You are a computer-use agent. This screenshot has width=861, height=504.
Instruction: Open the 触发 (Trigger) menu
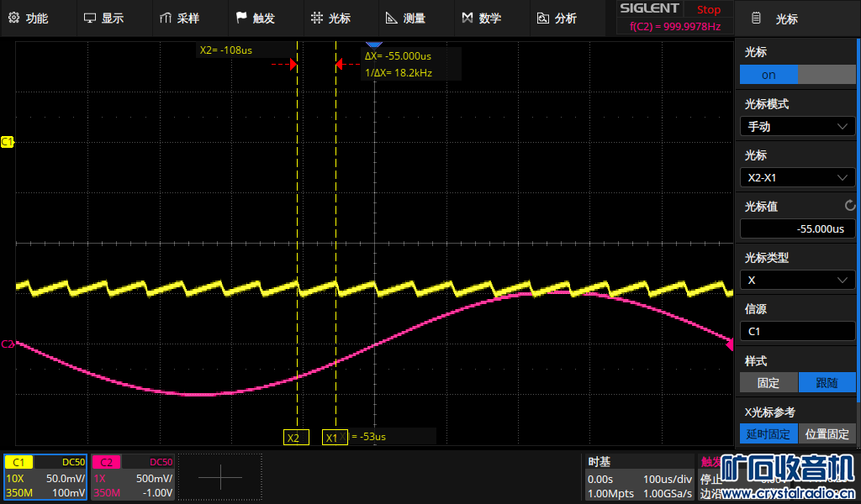(x=256, y=18)
